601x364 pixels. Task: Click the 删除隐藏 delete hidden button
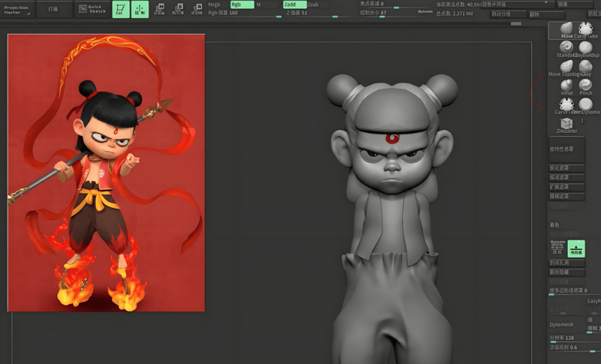(x=567, y=272)
